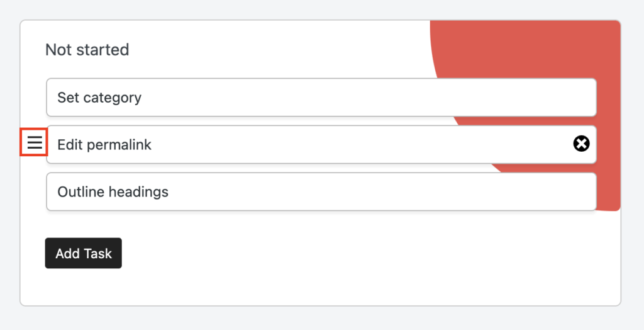Click empty white card area beside Add Task
The image size is (644, 330).
[x=328, y=253]
